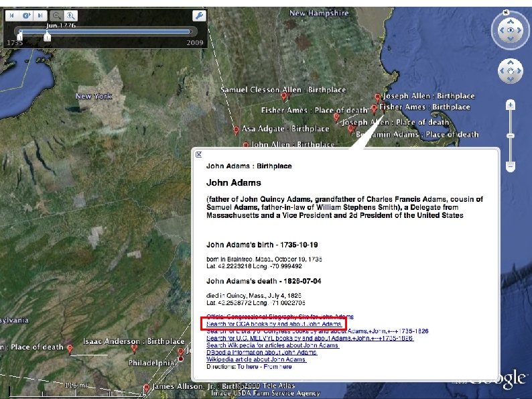Image resolution: width=532 pixels, height=399 pixels.
Task: Click Isaac Anderson : Birthplace label
Action: (x=134, y=341)
